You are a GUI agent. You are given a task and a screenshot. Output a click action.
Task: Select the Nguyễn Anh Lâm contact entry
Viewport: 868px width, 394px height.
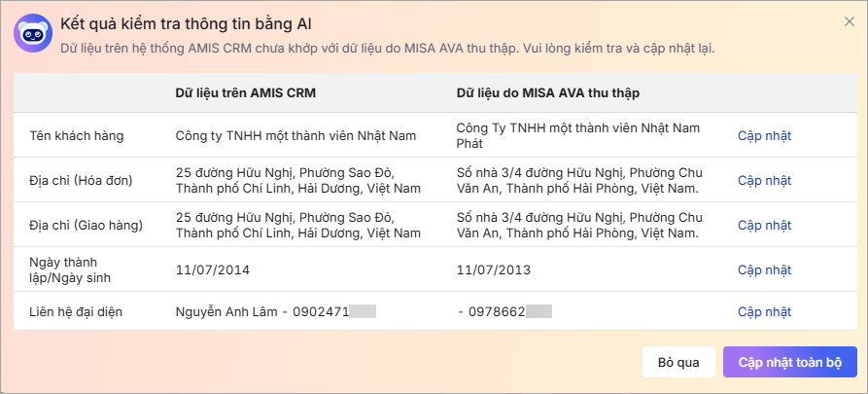(276, 312)
